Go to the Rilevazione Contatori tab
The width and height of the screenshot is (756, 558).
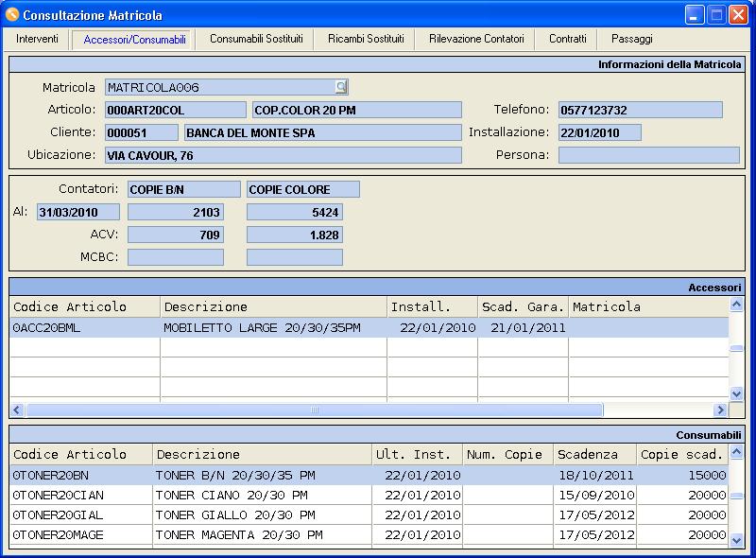click(x=476, y=39)
